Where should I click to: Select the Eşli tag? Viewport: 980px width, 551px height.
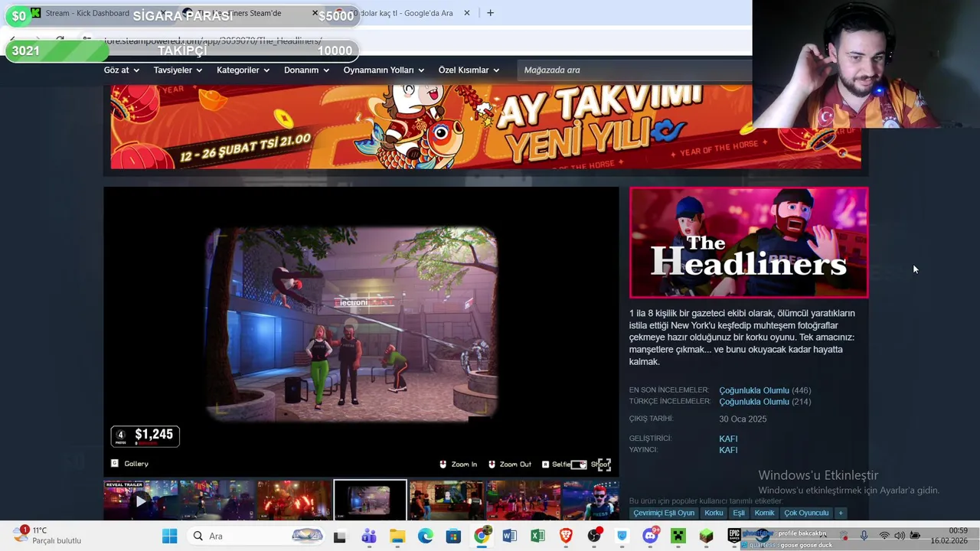point(739,513)
